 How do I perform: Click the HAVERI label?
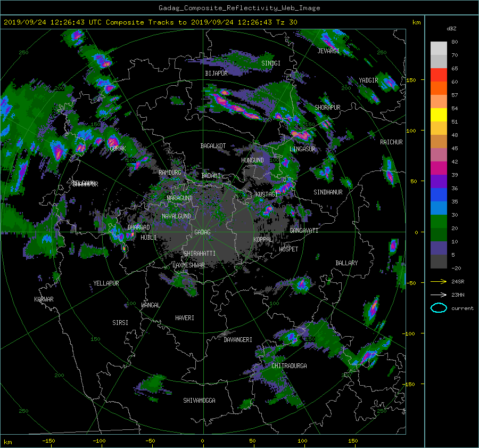(185, 318)
